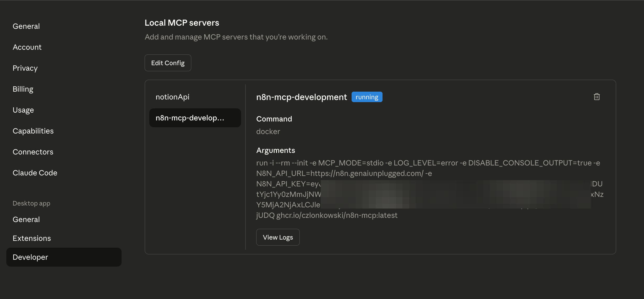Open the Connectors settings page
Screen dimensions: 644x299
[x=33, y=152]
